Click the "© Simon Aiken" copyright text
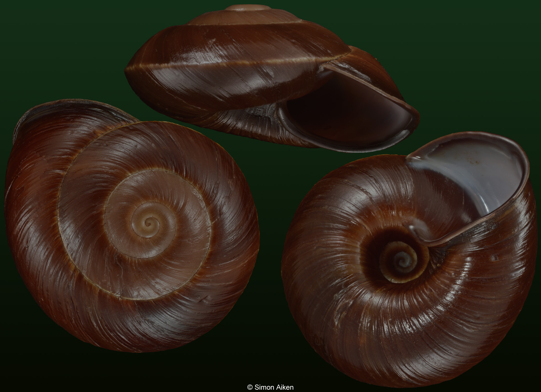 pos(270,387)
